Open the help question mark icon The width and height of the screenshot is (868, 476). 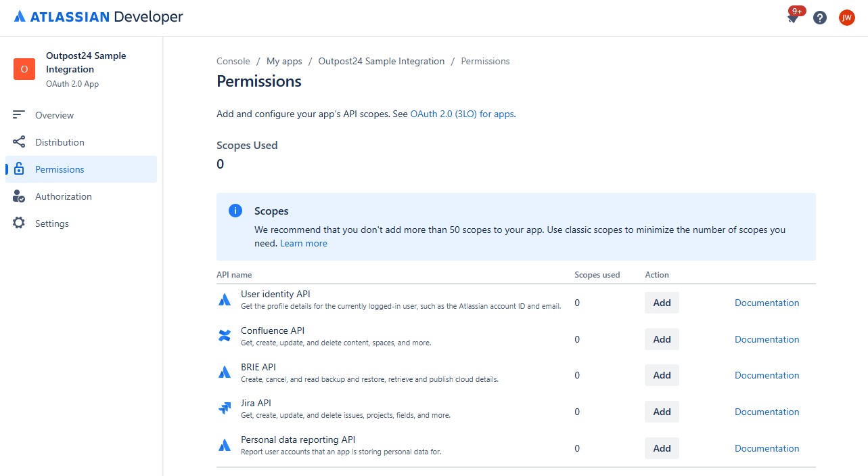point(820,18)
